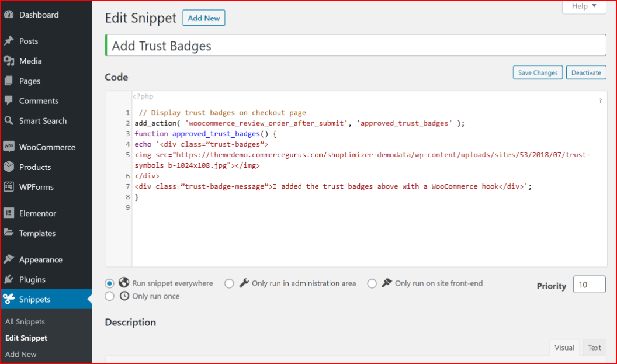Screen dimensions: 617x364
Task: Click the Elementor icon in sidebar
Action: [9, 213]
